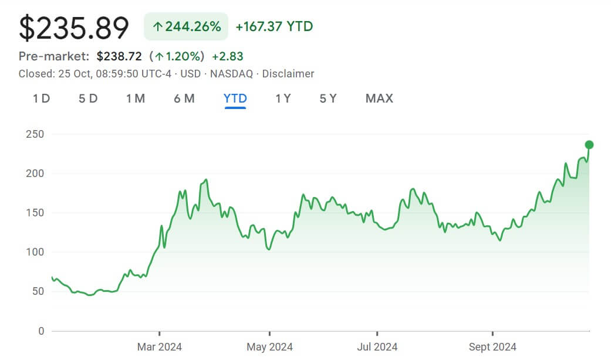The width and height of the screenshot is (611, 364).
Task: Click the Mar 2024 axis label
Action: [x=160, y=347]
